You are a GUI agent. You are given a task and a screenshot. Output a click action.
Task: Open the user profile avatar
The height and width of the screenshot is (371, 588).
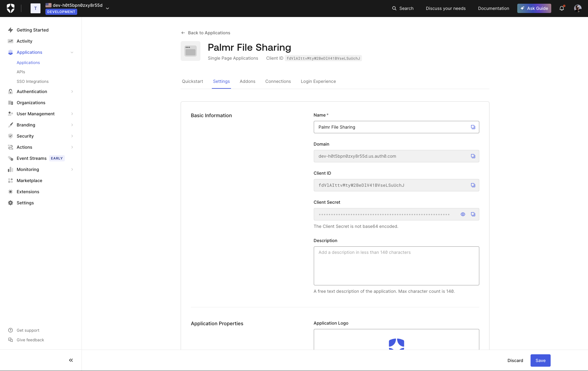pyautogui.click(x=577, y=8)
